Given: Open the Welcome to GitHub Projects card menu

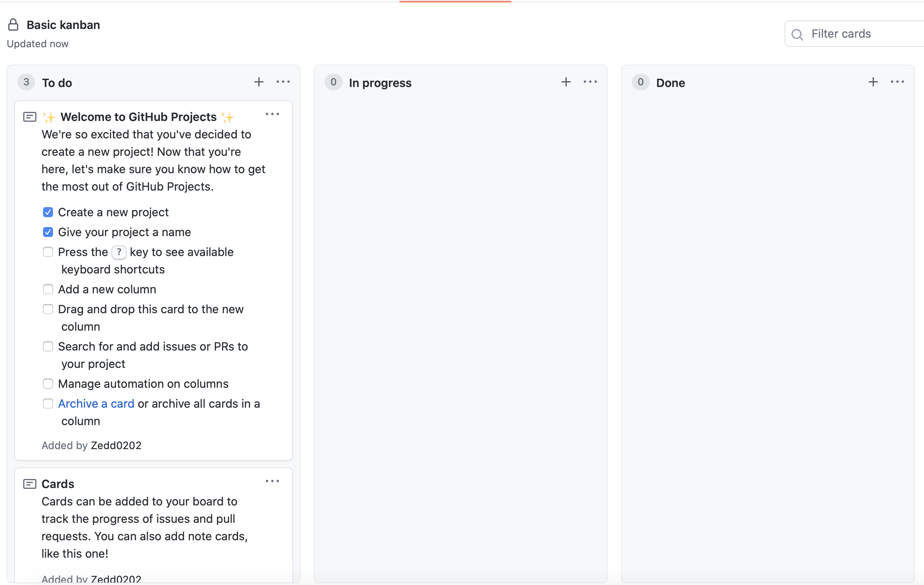Looking at the screenshot, I should pos(272,114).
